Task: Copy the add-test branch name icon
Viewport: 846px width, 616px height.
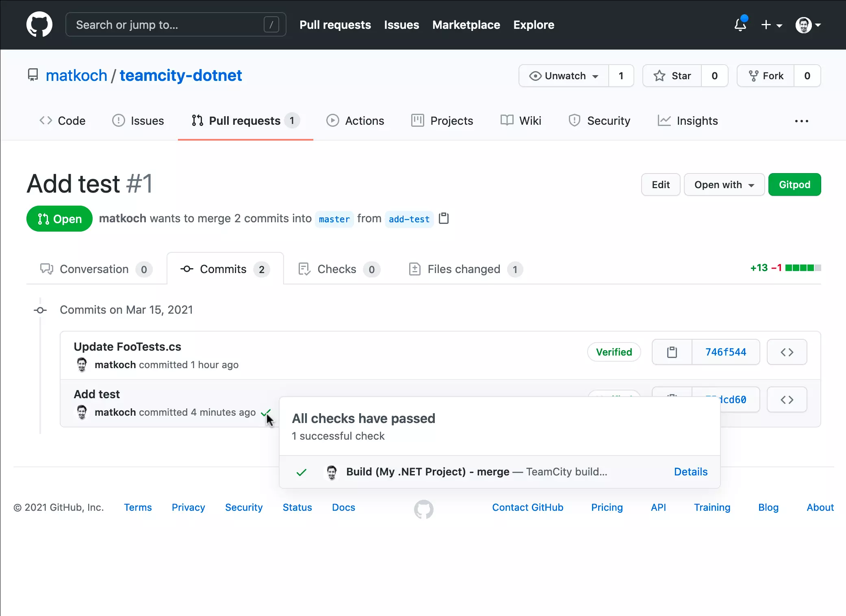Action: tap(444, 218)
